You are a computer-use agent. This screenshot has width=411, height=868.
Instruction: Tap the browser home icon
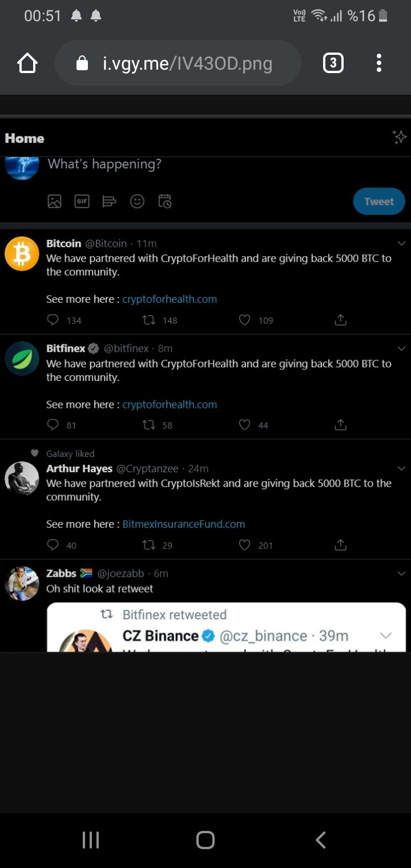tap(27, 63)
